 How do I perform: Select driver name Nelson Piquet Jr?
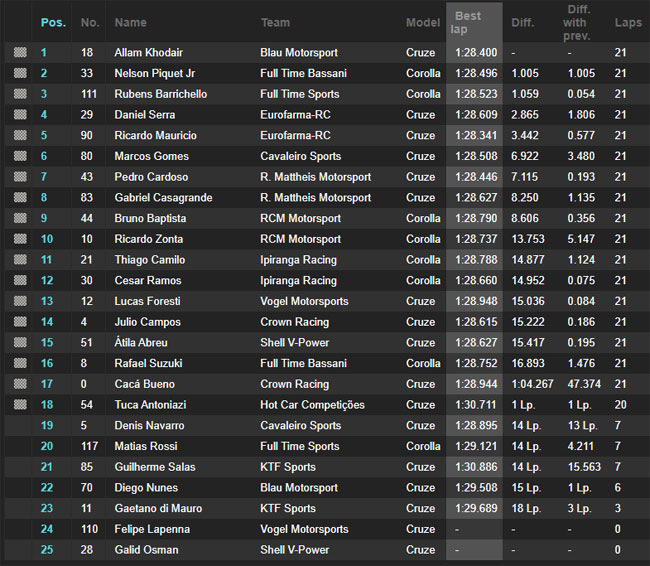(155, 73)
